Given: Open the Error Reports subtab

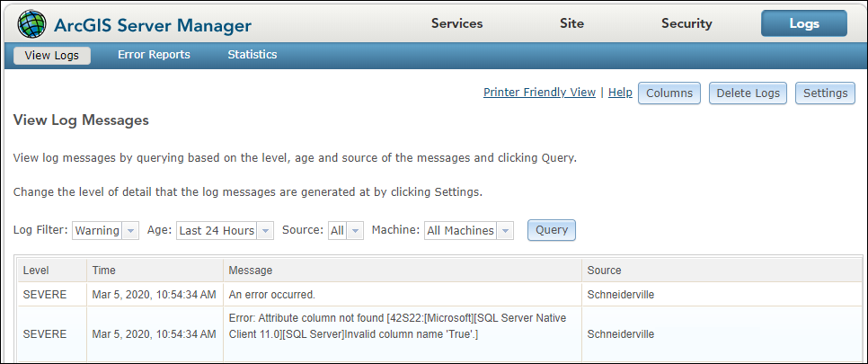Looking at the screenshot, I should point(154,55).
